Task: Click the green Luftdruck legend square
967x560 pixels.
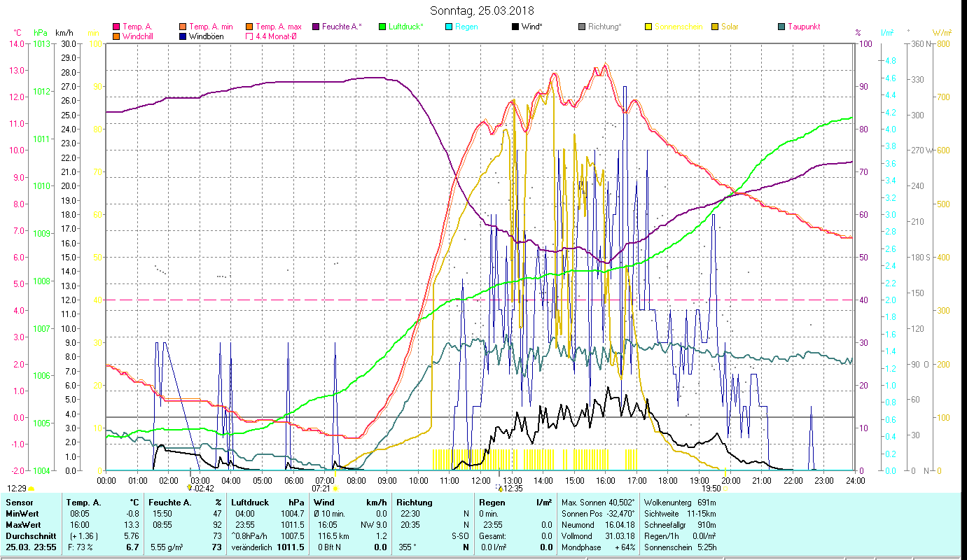Action: 382,27
